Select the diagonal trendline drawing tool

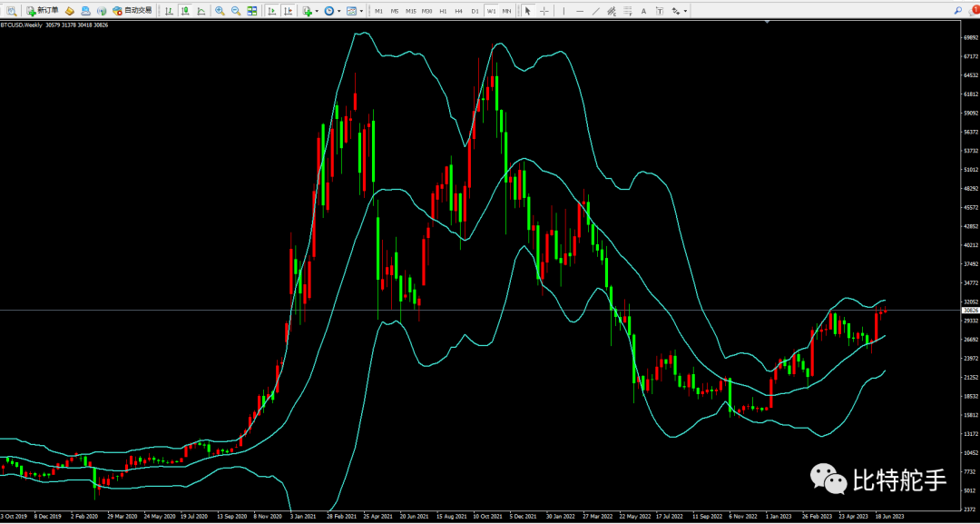coord(598,11)
